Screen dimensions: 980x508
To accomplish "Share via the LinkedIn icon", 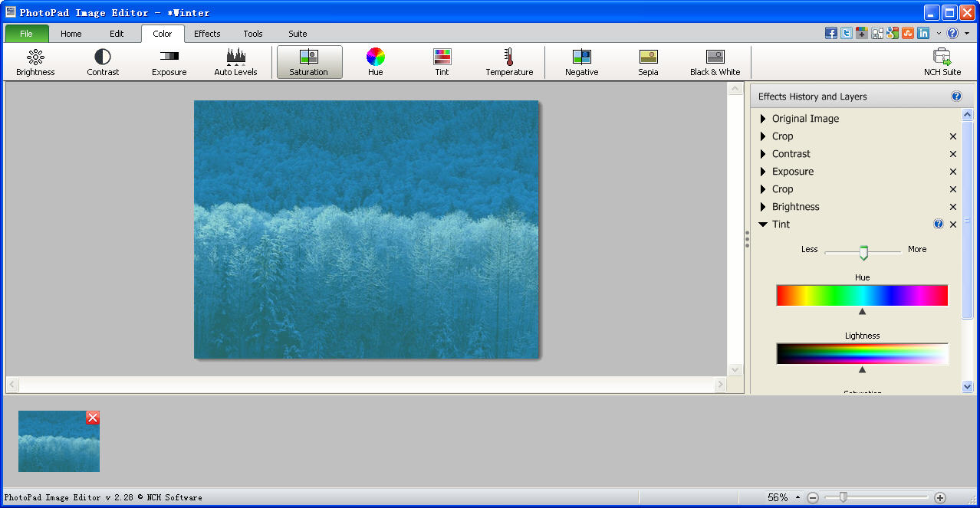I will pos(923,33).
